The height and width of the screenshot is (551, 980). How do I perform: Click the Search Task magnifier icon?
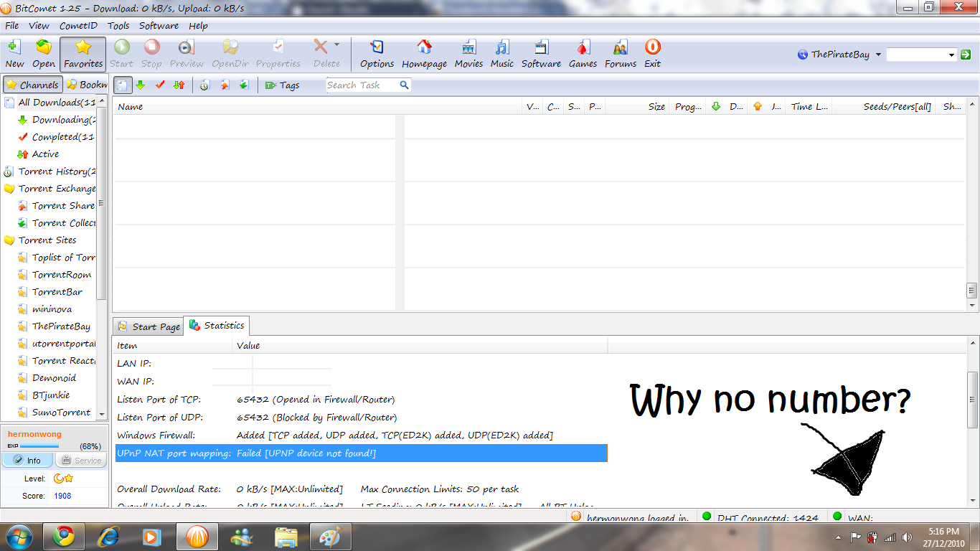[405, 85]
